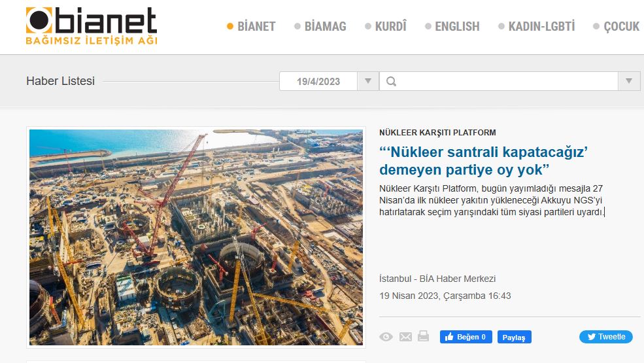Click the article summary paragraph
Screen dimensions: 644x363
(x=492, y=200)
